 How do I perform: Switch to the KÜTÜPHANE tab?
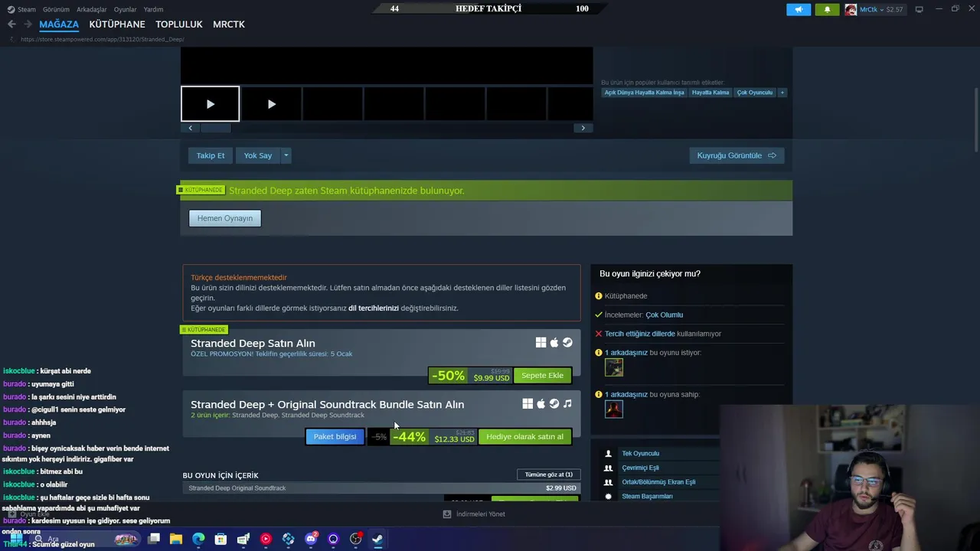point(117,24)
